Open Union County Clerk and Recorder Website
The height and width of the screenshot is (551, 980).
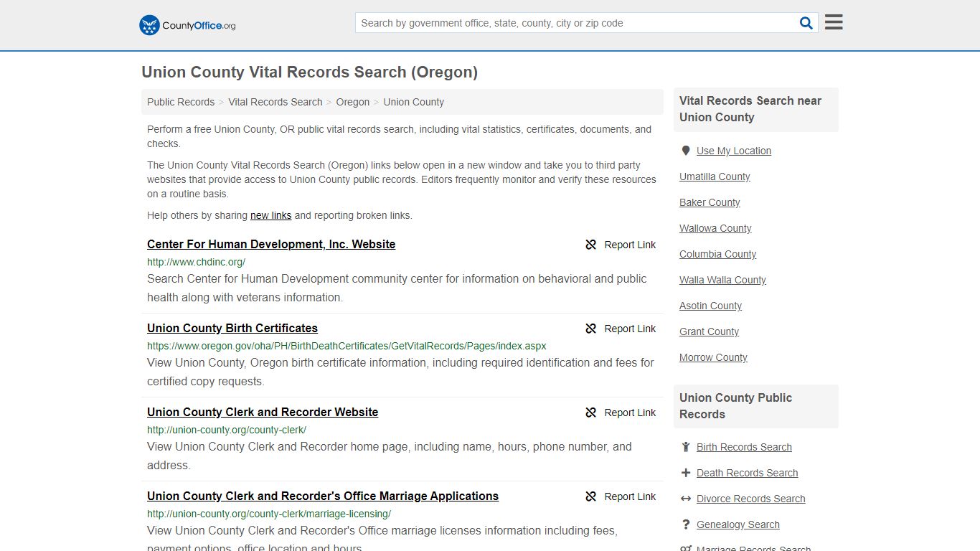(x=263, y=412)
